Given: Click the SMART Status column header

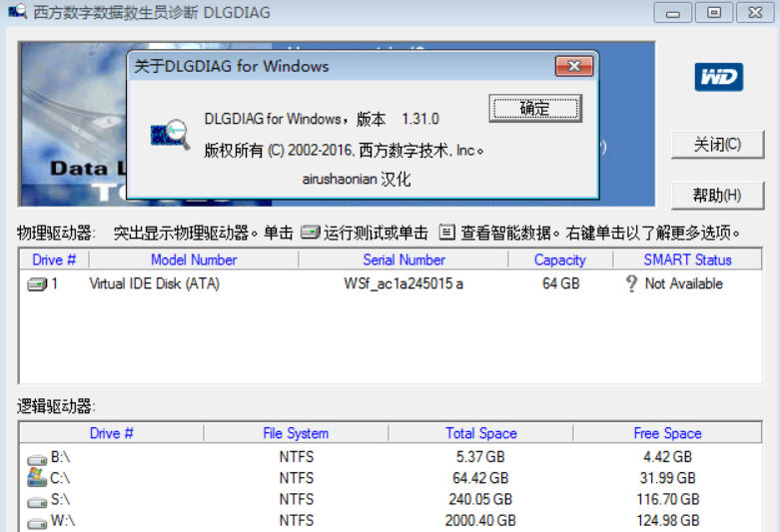Looking at the screenshot, I should click(688, 260).
